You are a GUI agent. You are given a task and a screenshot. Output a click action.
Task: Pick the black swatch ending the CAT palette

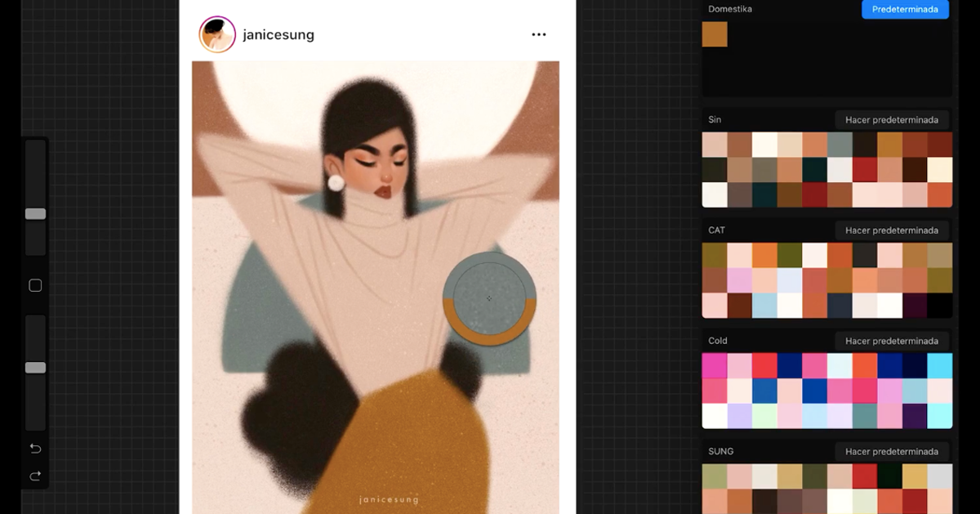(x=940, y=306)
